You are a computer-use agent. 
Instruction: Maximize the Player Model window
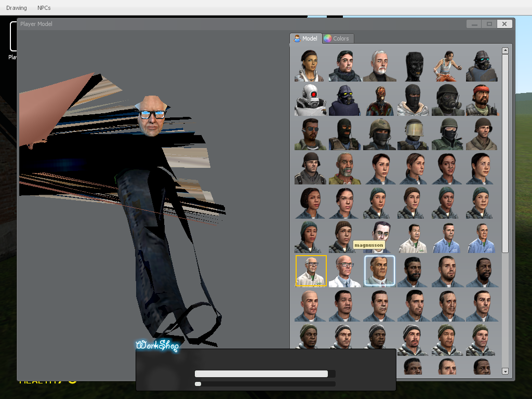pyautogui.click(x=489, y=24)
